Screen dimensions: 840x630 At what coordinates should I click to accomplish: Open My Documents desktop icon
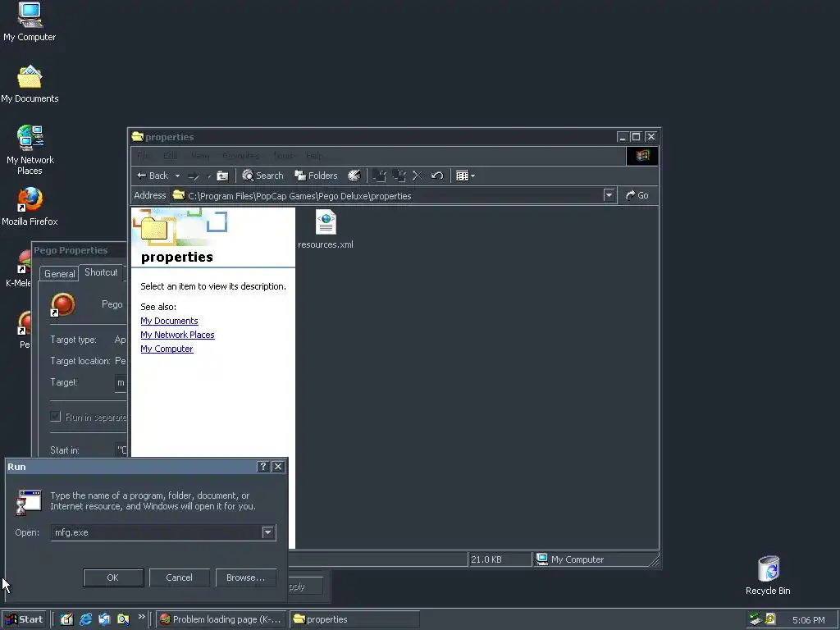point(30,84)
